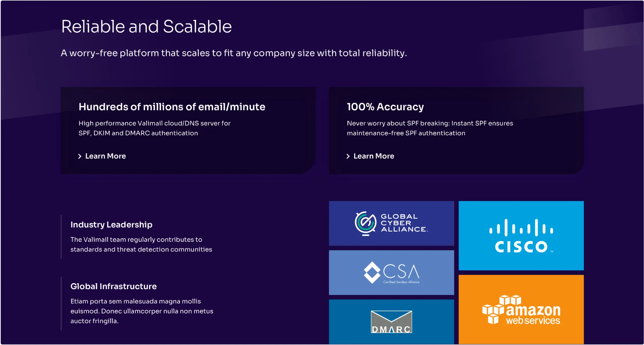644x345 pixels.
Task: Click chevron beside Learn More under 100% Accuracy
Action: click(x=348, y=156)
